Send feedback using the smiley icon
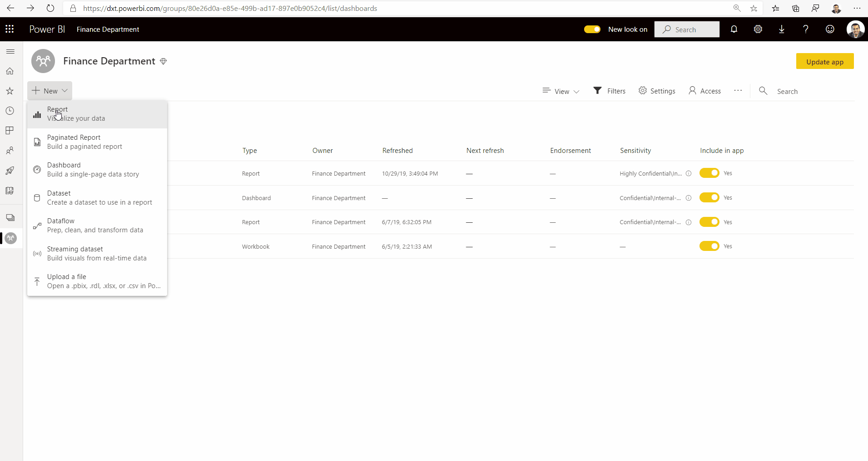 coord(830,29)
